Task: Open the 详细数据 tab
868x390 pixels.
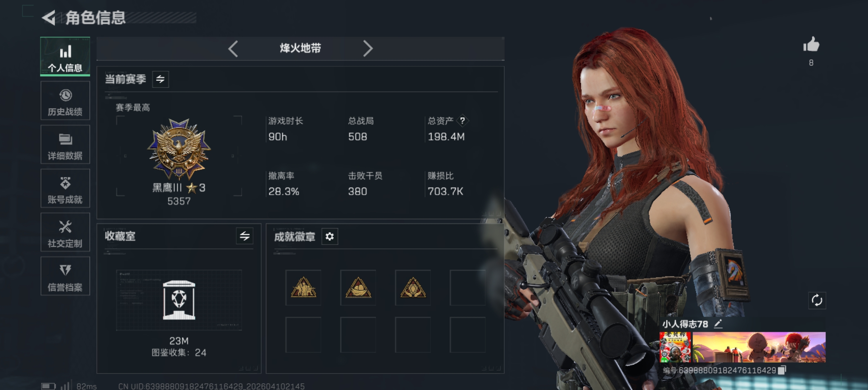Action: point(65,145)
